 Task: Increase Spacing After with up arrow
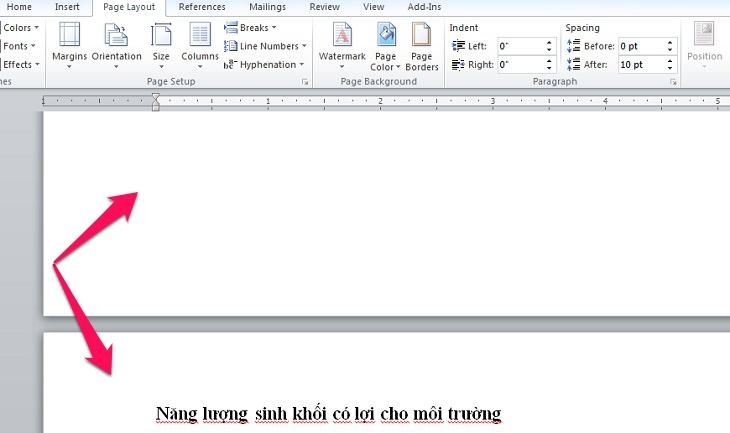click(x=670, y=61)
